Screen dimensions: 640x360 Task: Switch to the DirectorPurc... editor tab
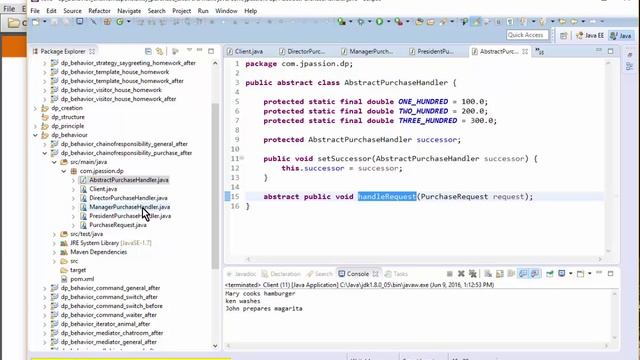302,51
